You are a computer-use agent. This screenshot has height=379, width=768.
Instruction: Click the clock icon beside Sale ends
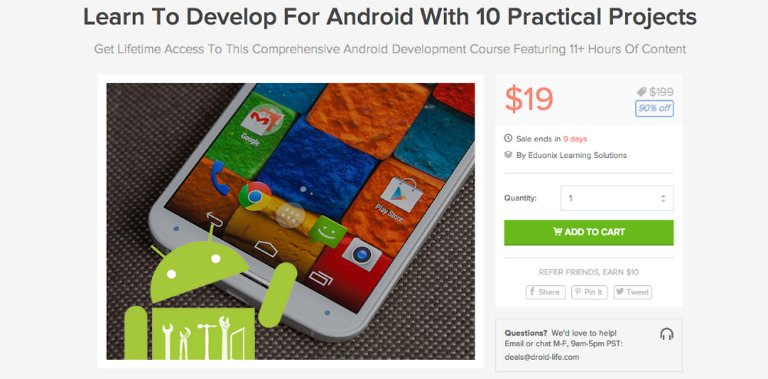(508, 139)
